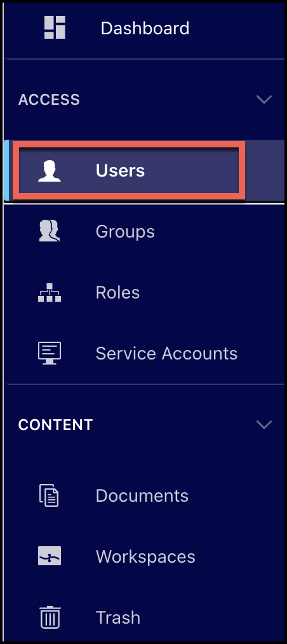The image size is (287, 644).
Task: Open the Users menu entry
Action: 120,170
